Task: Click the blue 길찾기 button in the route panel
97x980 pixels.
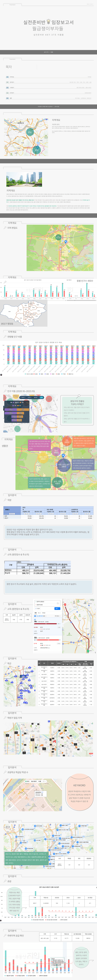Action: click(x=57, y=608)
